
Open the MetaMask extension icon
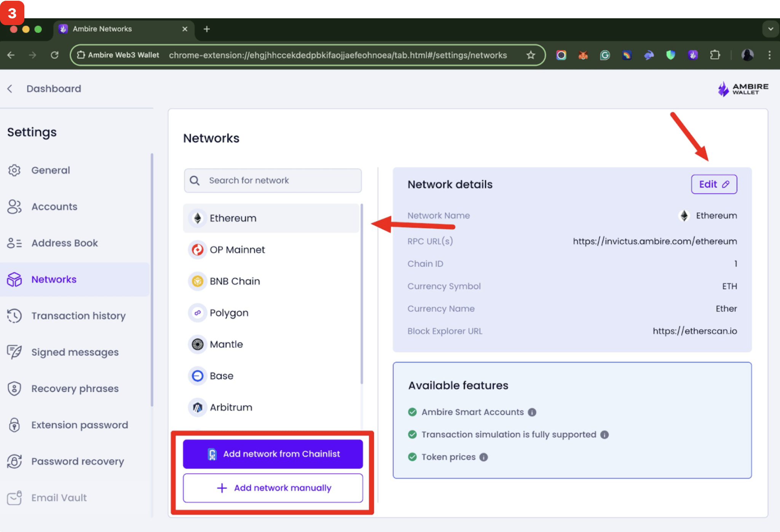(x=583, y=55)
